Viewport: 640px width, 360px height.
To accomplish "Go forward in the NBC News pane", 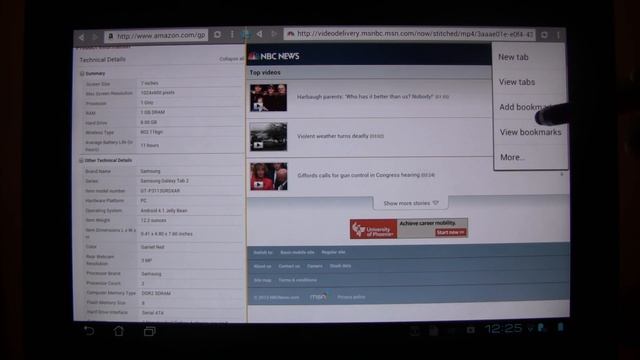I will [x=274, y=34].
